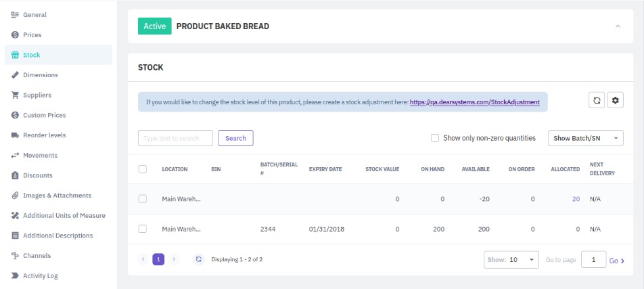Click the allocated quantity 20 link
The width and height of the screenshot is (644, 289).
[x=576, y=199]
